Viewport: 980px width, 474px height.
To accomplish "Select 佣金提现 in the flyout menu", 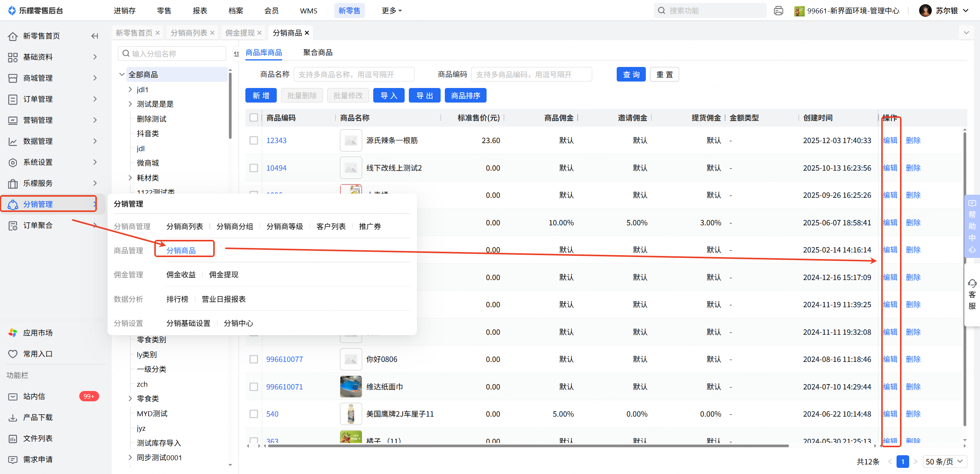I will click(224, 275).
